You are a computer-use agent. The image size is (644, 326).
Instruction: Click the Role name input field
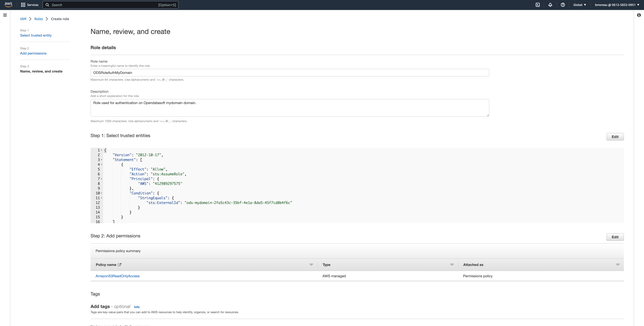(x=290, y=73)
